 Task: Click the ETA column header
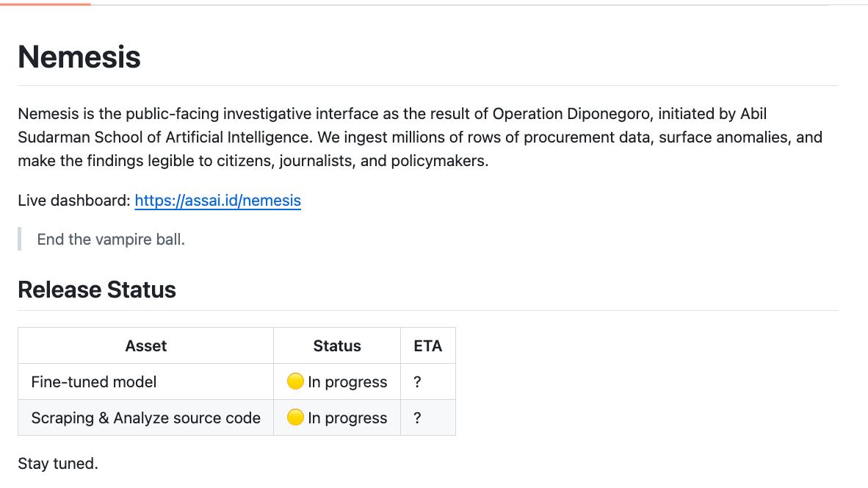click(427, 346)
